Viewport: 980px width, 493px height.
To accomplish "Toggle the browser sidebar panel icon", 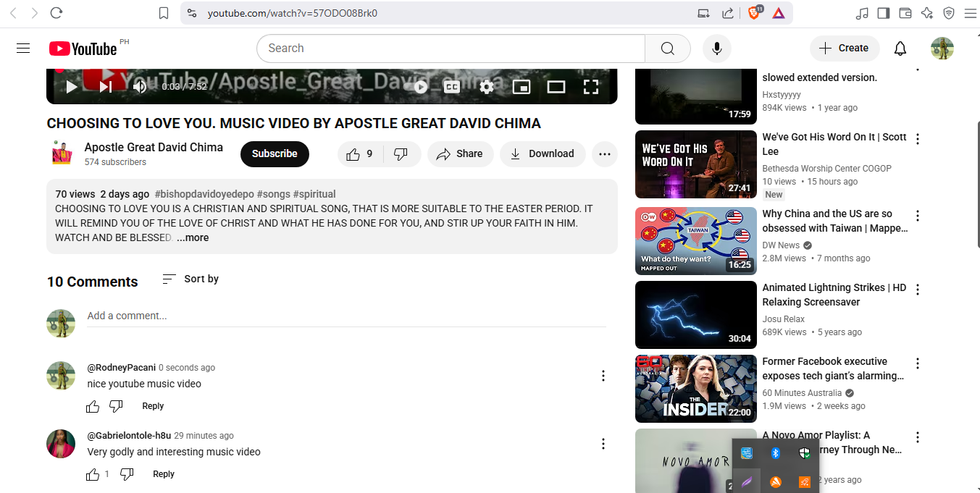I will click(x=883, y=13).
